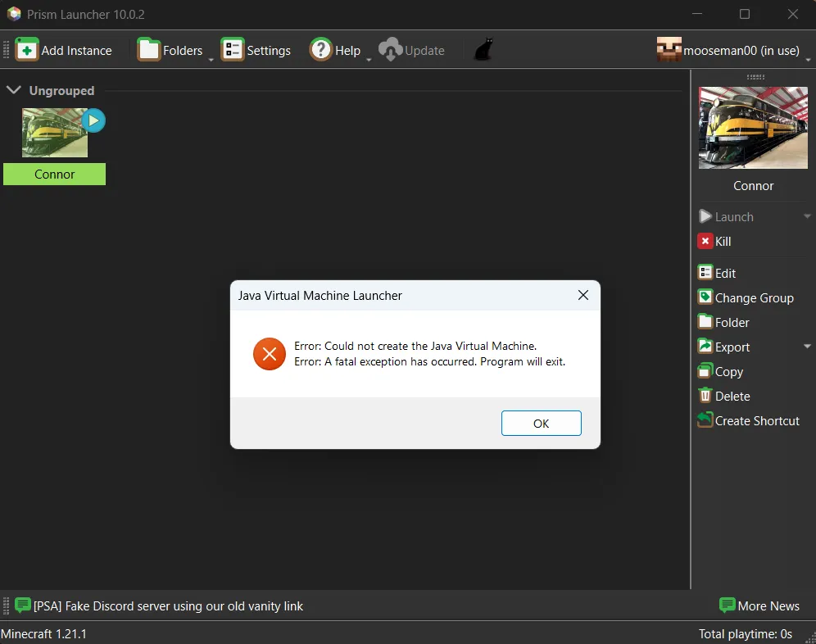Collapse the Ungrouped instance group

coord(13,90)
